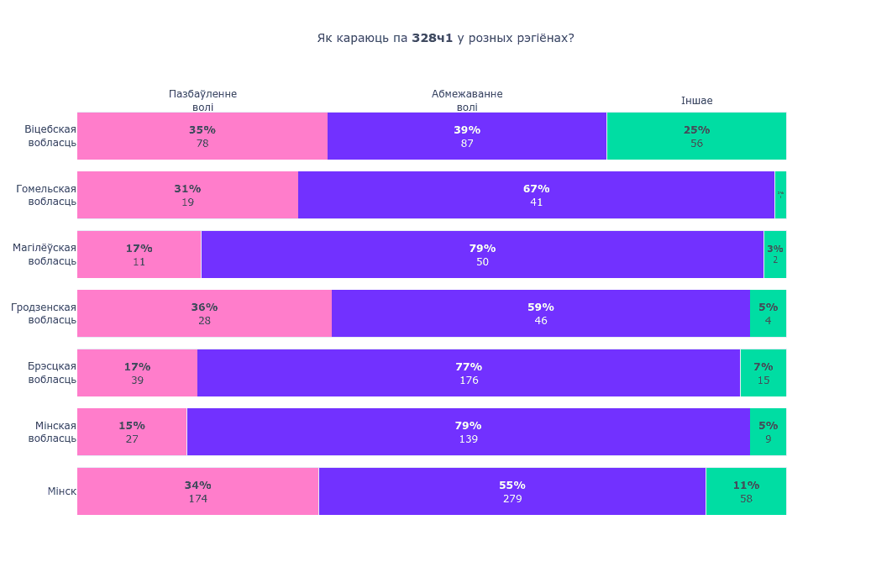892x588 pixels.
Task: Select the pink 17% Магілёўская segment
Action: pos(139,255)
